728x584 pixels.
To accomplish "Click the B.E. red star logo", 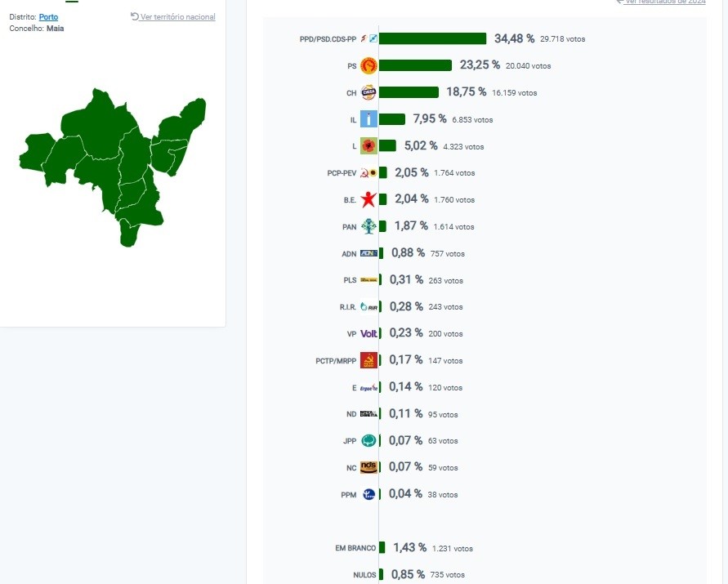I will point(368,199).
